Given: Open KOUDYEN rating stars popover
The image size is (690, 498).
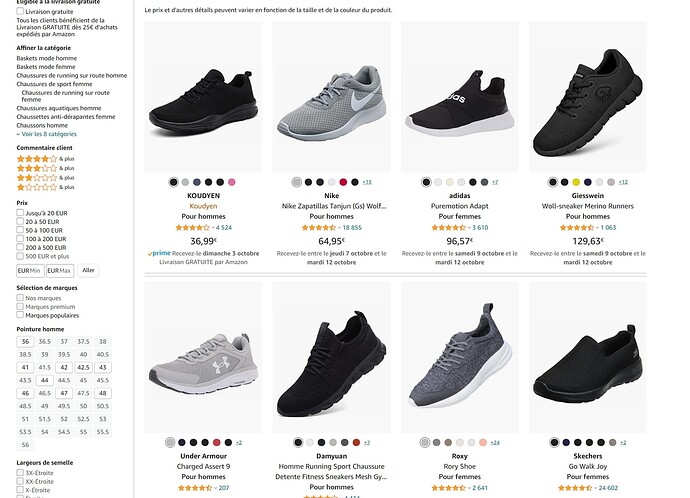Looking at the screenshot, I should 193,228.
